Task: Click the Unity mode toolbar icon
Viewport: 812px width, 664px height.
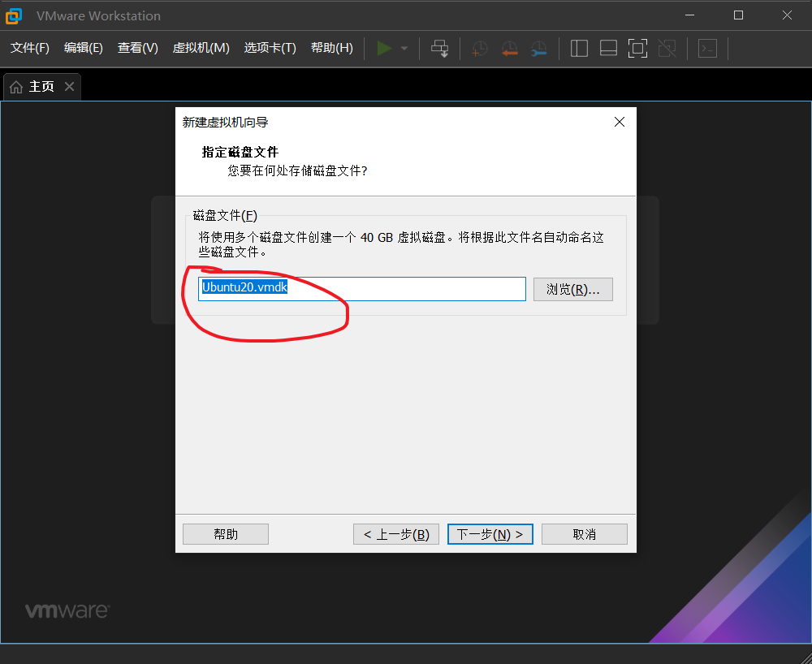Action: 667,49
